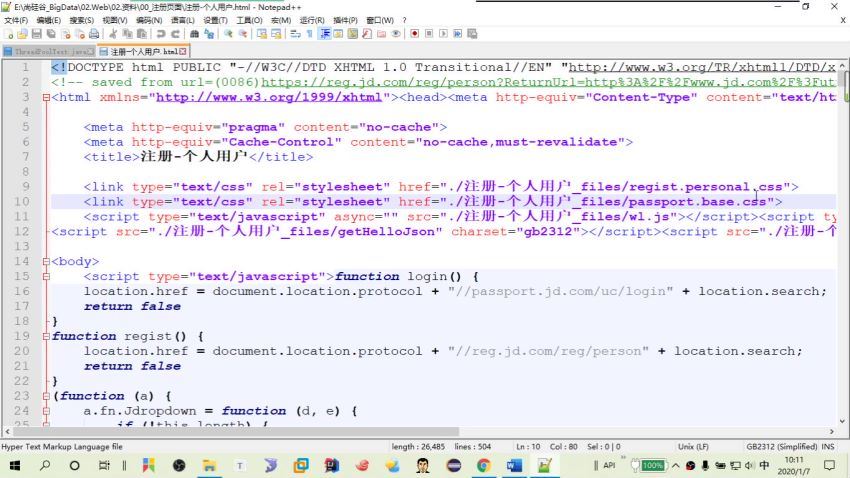Close the 注册-个人用户.html tab
Image resolution: width=850 pixels, height=478 pixels.
coord(183,51)
